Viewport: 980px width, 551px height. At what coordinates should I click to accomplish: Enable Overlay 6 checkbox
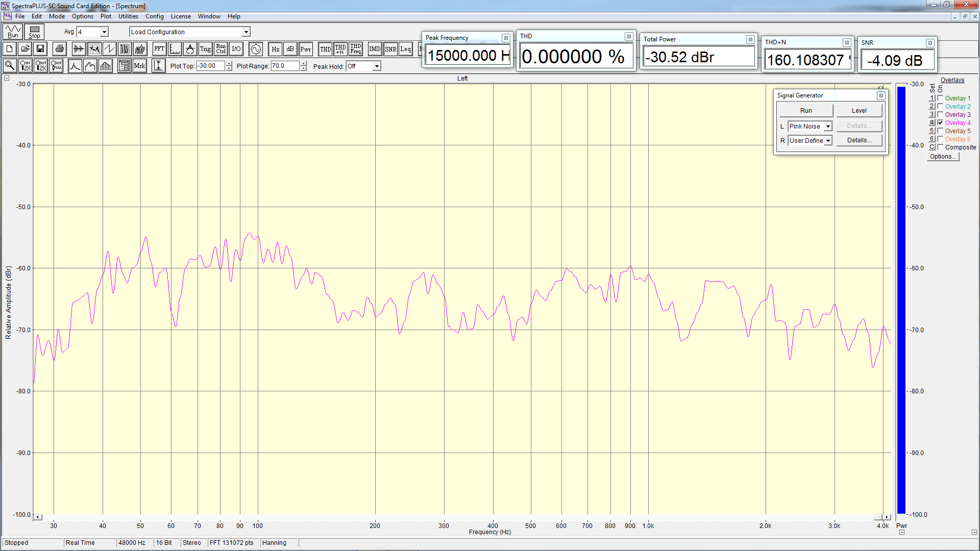click(940, 139)
